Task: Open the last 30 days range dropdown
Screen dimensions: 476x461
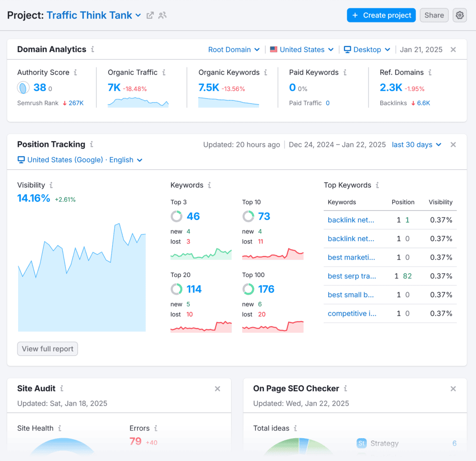Action: [416, 145]
